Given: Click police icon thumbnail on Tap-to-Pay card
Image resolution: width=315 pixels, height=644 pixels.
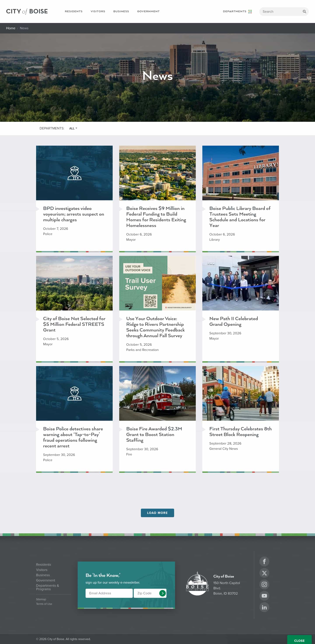Looking at the screenshot, I should click(x=74, y=393).
